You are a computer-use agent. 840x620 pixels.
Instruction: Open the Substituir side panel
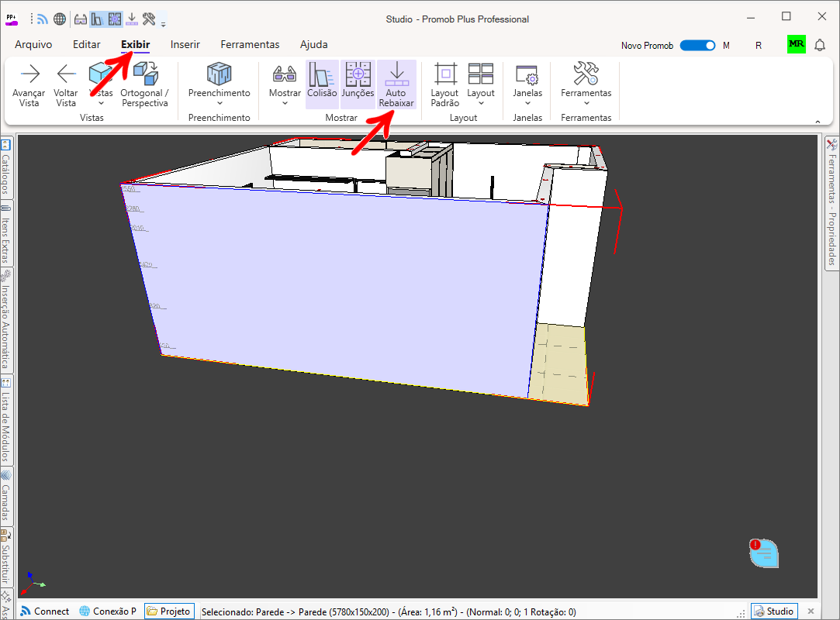click(x=6, y=556)
